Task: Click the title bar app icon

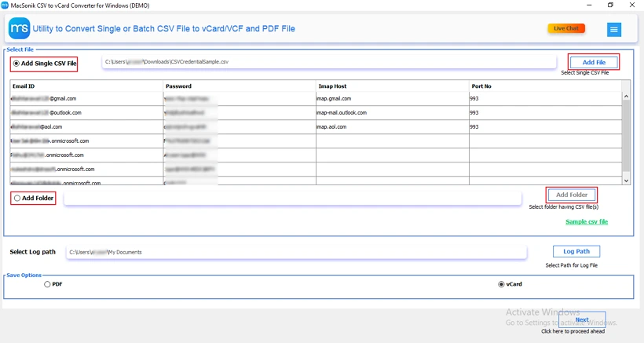Action: pyautogui.click(x=5, y=5)
